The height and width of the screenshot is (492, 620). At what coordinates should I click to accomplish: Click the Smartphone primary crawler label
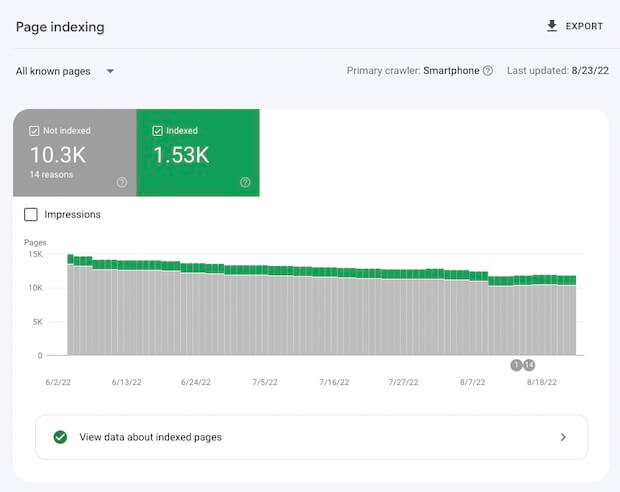451,71
